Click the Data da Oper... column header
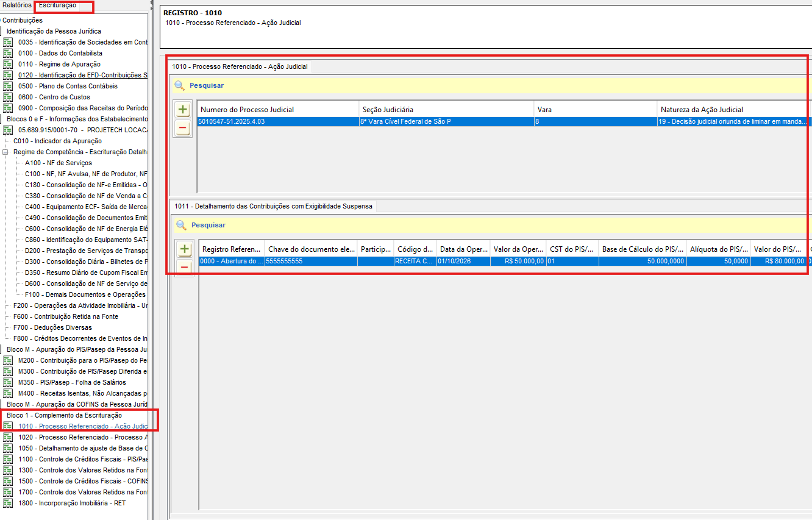The height and width of the screenshot is (520, 812). 463,249
